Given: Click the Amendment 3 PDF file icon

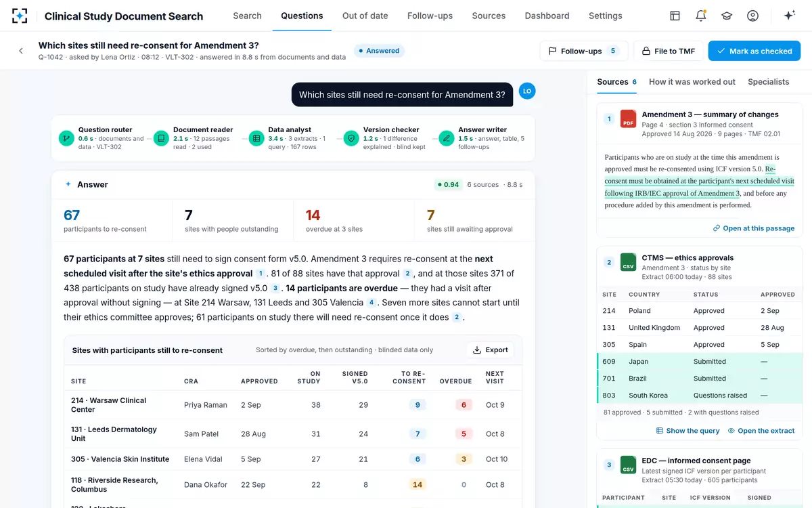Looking at the screenshot, I should point(629,119).
